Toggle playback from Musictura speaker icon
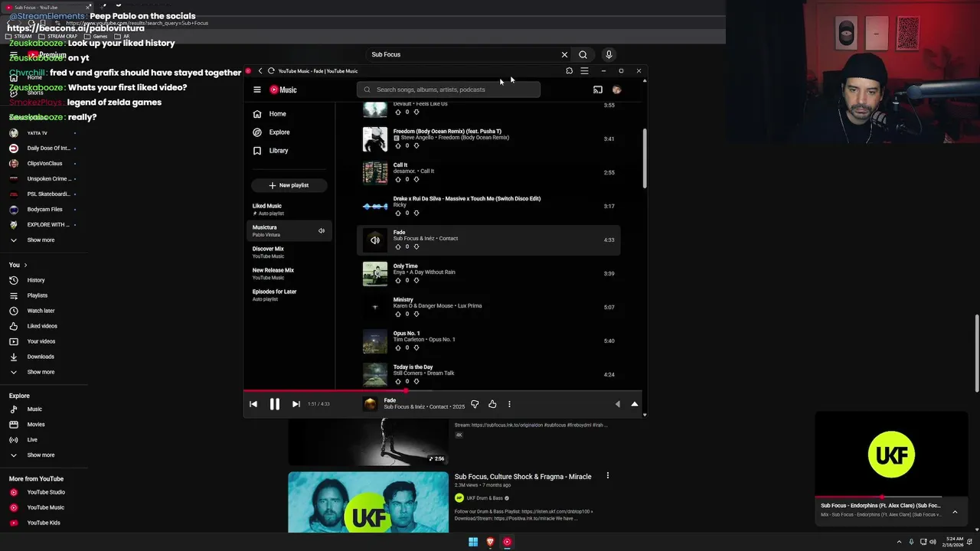980x551 pixels. pyautogui.click(x=322, y=230)
